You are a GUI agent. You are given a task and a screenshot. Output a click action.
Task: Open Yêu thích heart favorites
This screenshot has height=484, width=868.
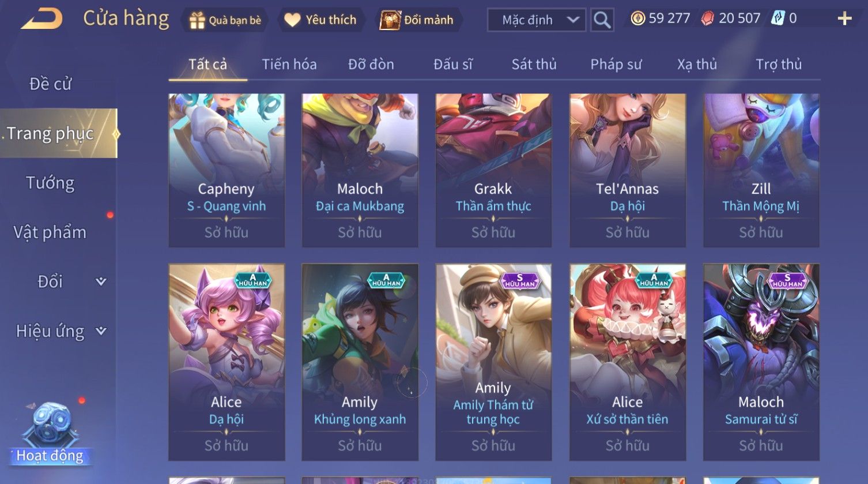322,20
